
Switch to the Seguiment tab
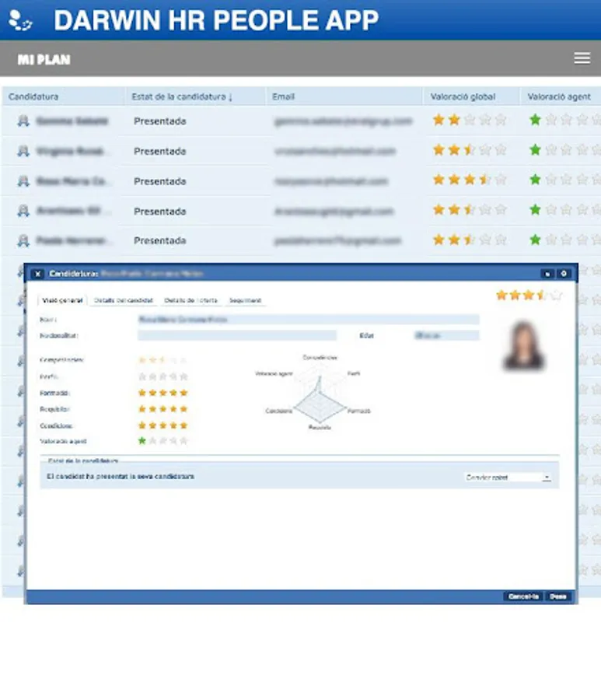point(245,300)
